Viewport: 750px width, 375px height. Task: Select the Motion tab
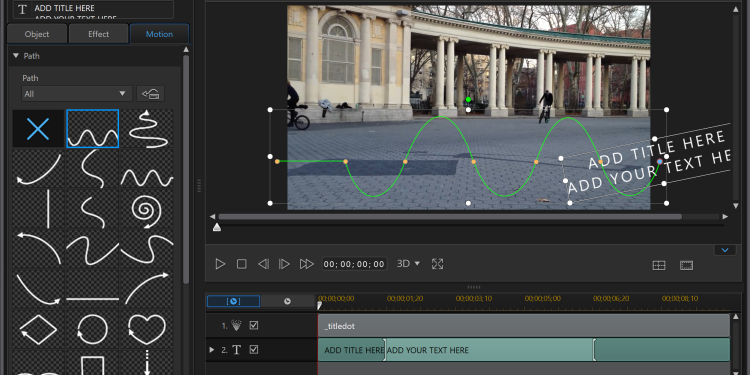tap(159, 34)
